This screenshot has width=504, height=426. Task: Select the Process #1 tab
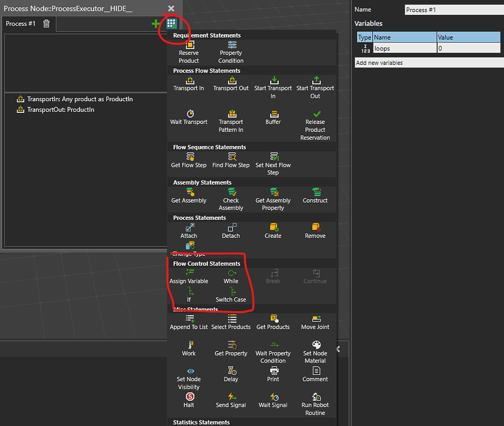20,24
